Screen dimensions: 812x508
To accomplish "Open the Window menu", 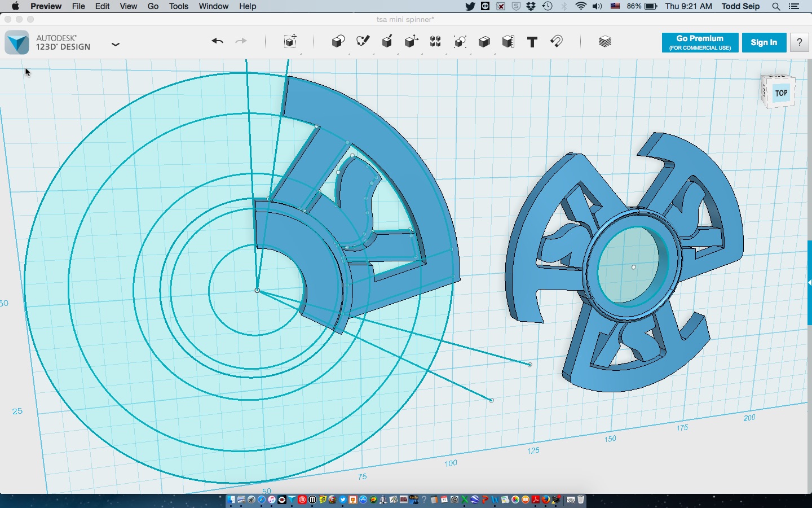I will click(214, 6).
